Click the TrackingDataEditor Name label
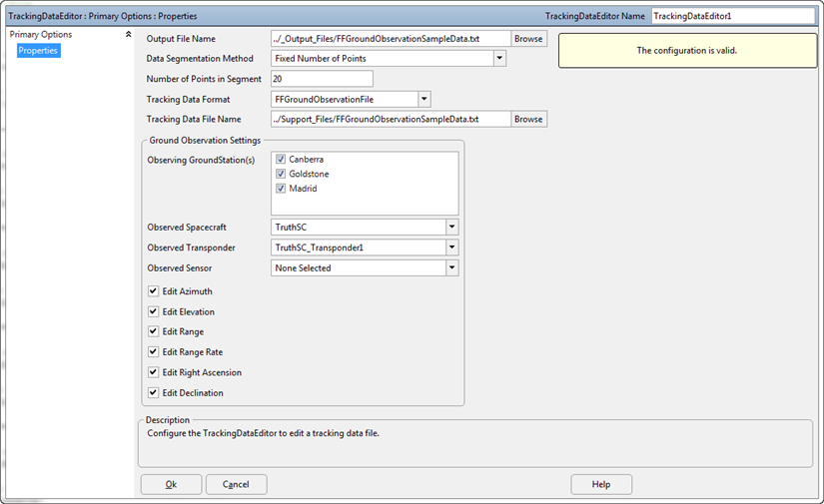Image resolution: width=824 pixels, height=504 pixels. pyautogui.click(x=595, y=16)
